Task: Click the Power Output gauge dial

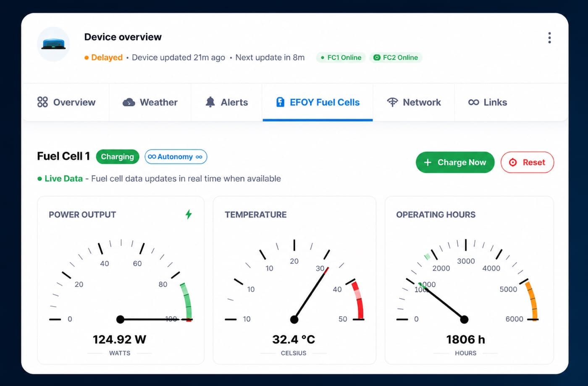Action: 121,281
